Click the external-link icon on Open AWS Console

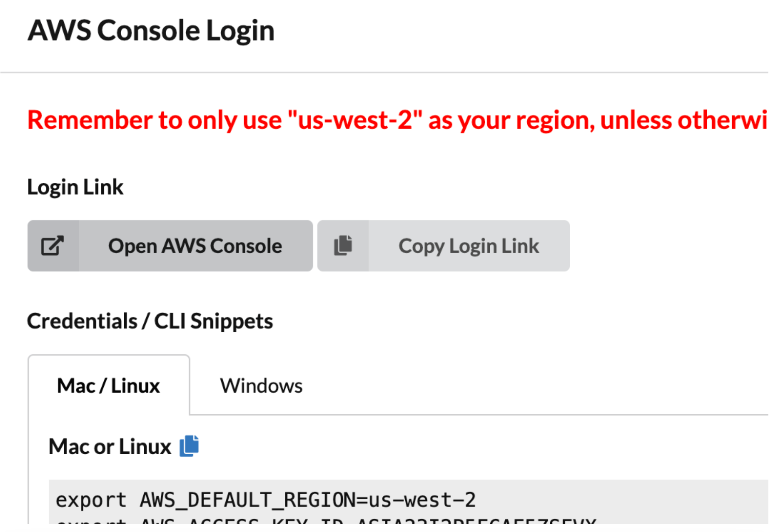point(52,246)
